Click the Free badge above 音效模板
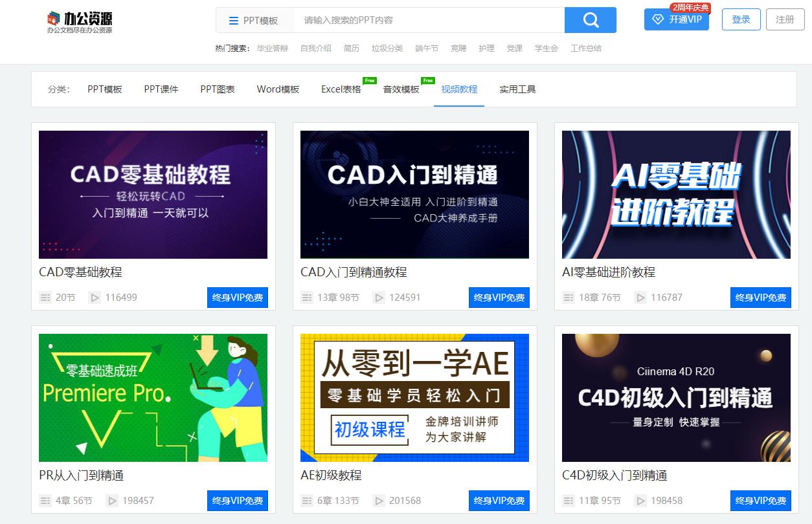This screenshot has width=812, height=524. coord(428,80)
